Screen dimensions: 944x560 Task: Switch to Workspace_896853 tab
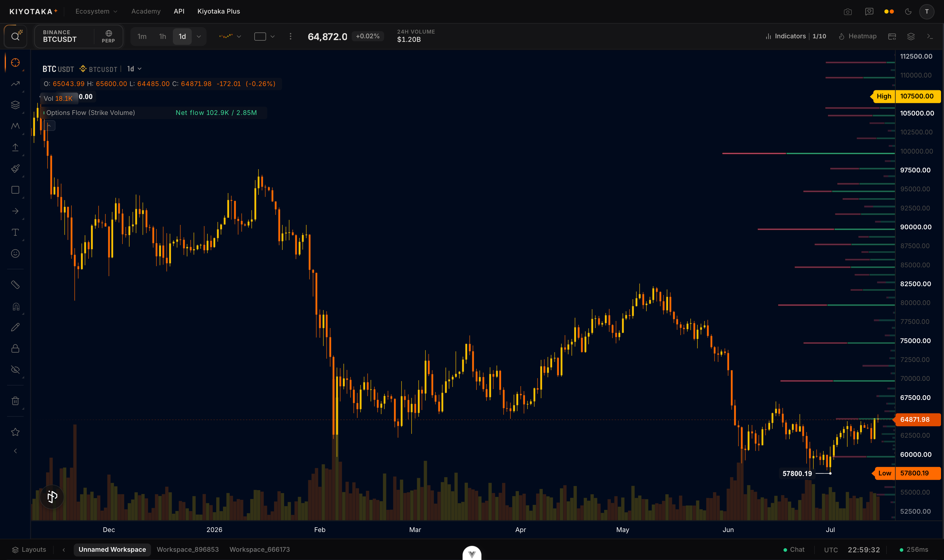point(188,549)
